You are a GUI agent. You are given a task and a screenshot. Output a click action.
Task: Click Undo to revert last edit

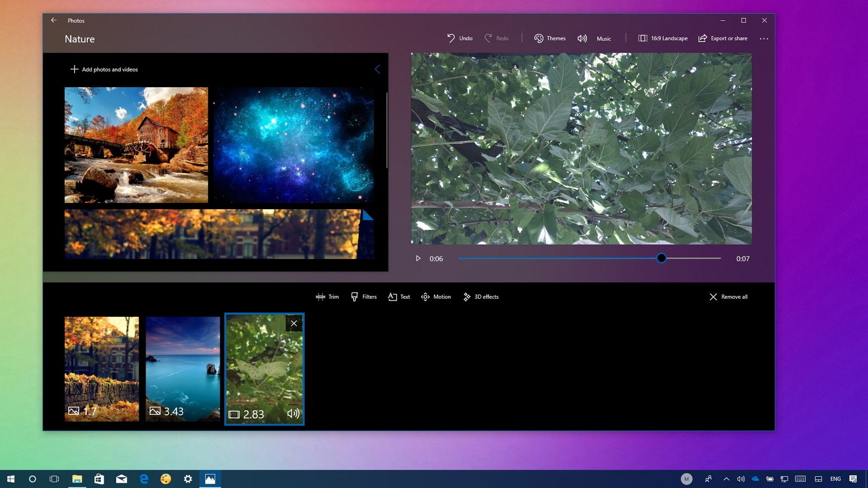(458, 38)
